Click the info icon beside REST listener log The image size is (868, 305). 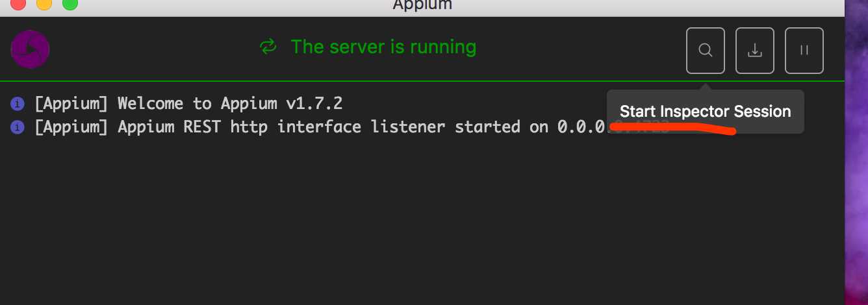pos(18,127)
